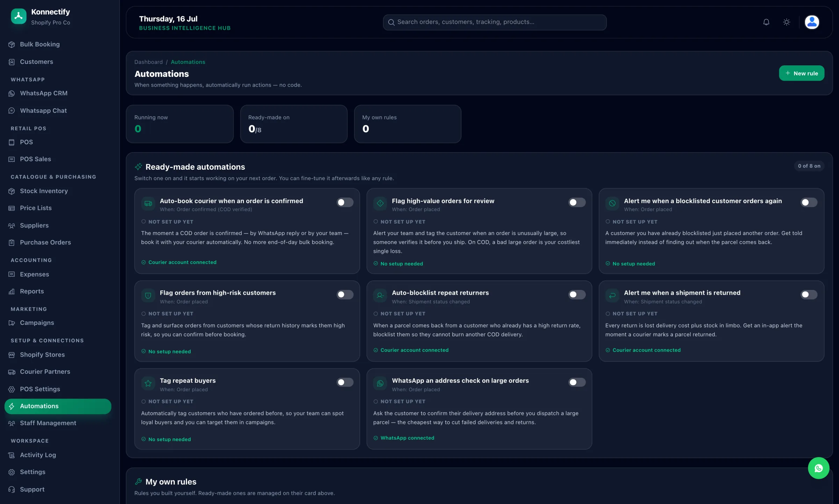Enable blocklisted customer orders again alert
839x504 pixels.
[x=809, y=203]
